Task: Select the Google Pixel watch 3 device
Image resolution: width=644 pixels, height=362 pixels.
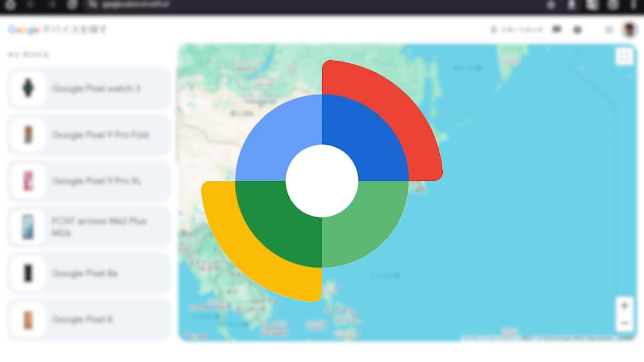Action: point(89,88)
